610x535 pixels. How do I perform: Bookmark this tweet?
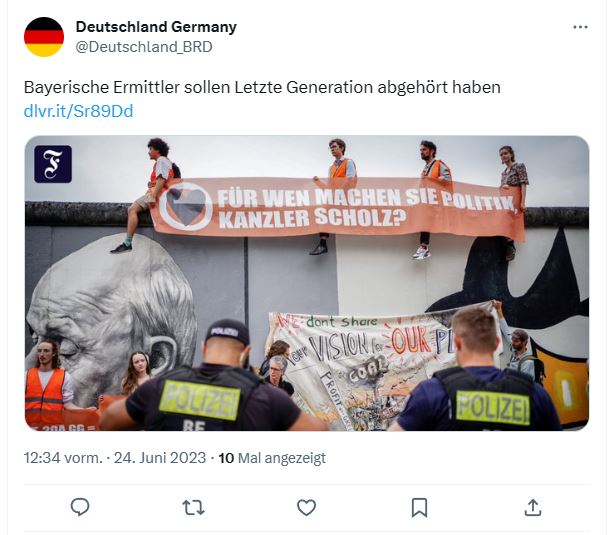(419, 508)
